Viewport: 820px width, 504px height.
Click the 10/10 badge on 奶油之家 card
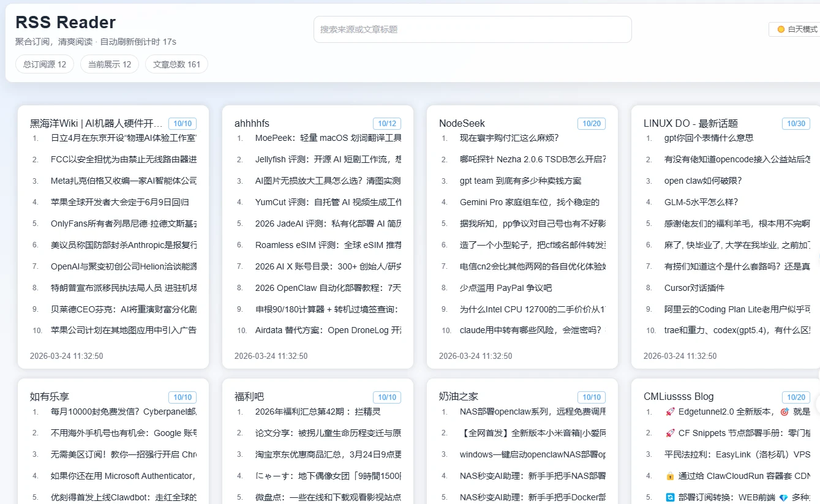tap(592, 397)
